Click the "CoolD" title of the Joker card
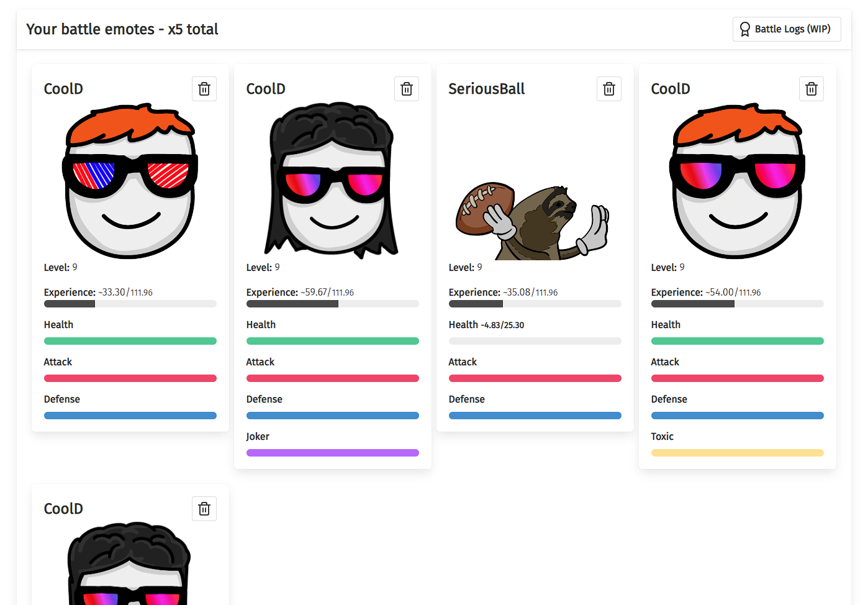The image size is (868, 605). [266, 89]
